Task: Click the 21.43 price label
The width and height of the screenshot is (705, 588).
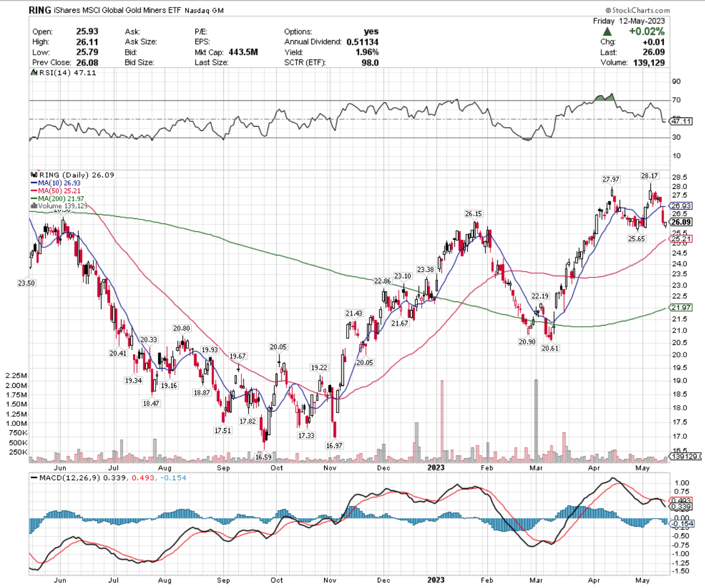Action: [x=354, y=313]
